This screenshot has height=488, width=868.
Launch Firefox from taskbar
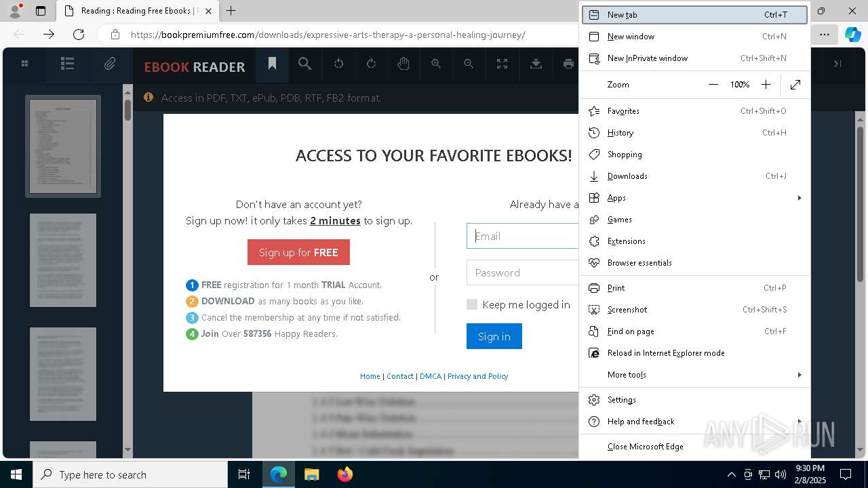(344, 474)
